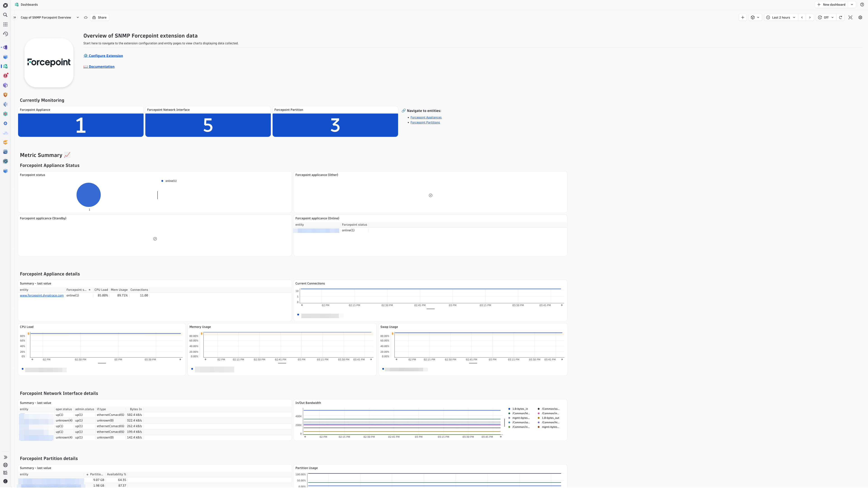Sort by oper.status column header

64,410
